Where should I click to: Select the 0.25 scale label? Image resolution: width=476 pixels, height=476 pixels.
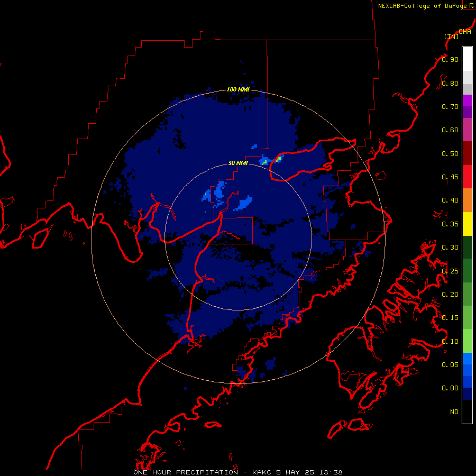click(x=450, y=271)
